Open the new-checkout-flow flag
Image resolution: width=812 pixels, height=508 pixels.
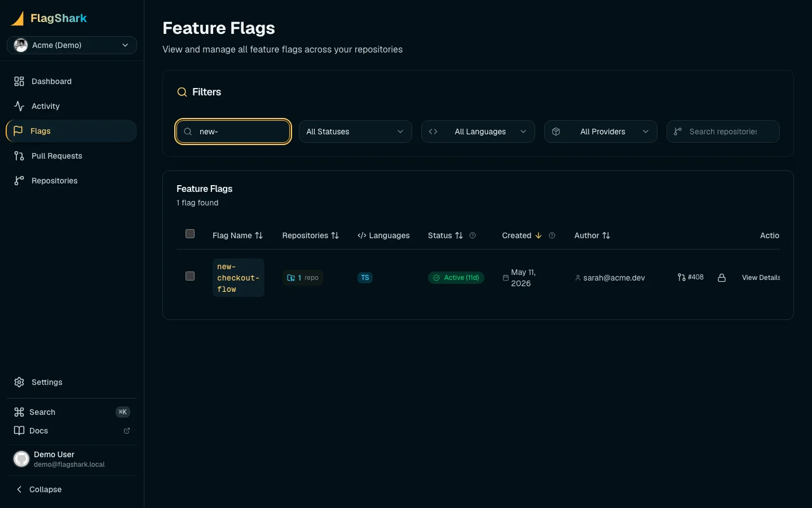(x=239, y=278)
